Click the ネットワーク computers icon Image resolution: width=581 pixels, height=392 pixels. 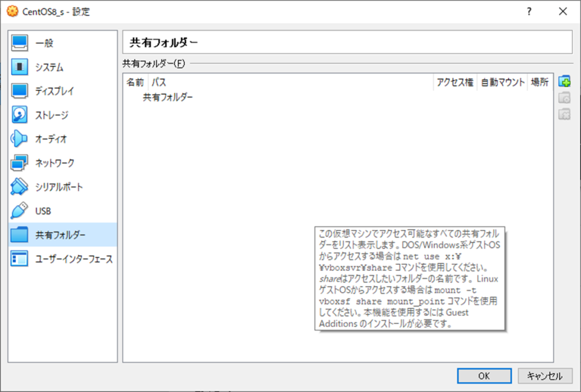[x=19, y=163]
